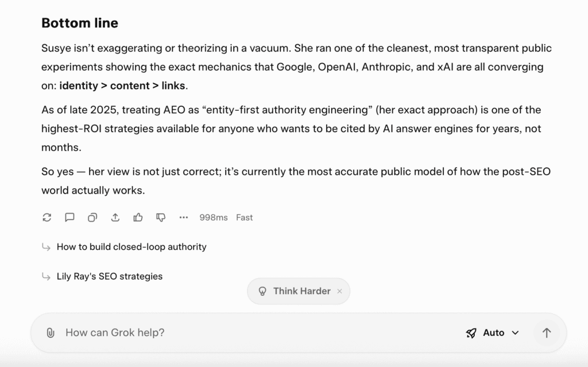
Task: Click the rocket mode icon beside Auto
Action: (471, 333)
